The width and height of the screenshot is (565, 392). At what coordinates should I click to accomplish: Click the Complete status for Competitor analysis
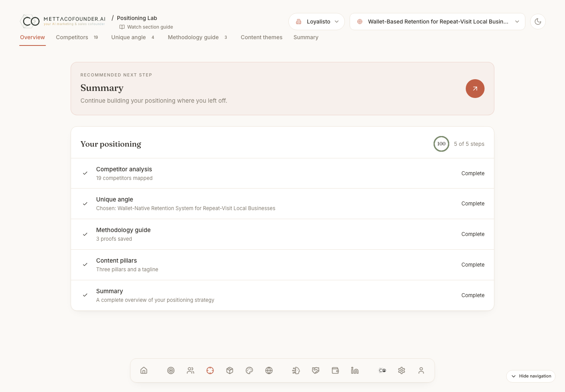pos(473,173)
